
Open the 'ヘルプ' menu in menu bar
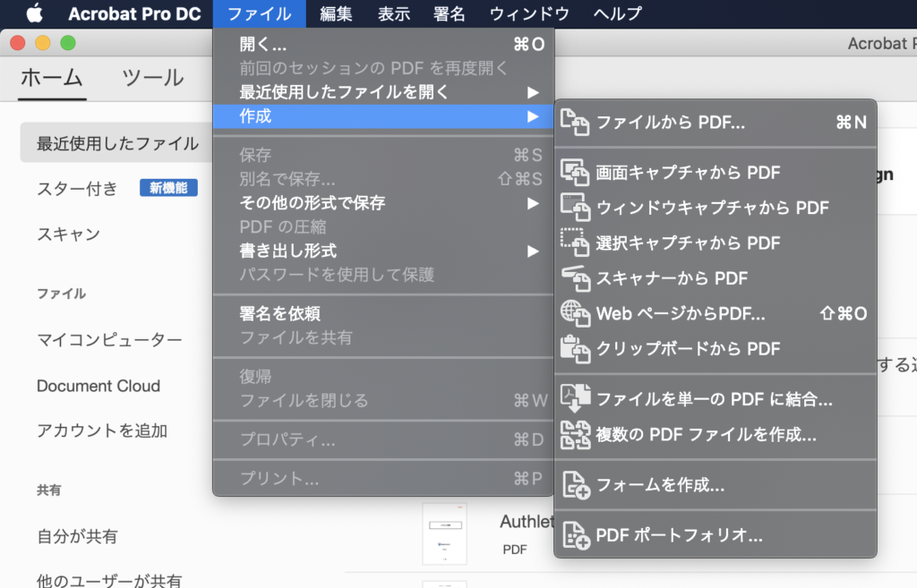pos(618,13)
